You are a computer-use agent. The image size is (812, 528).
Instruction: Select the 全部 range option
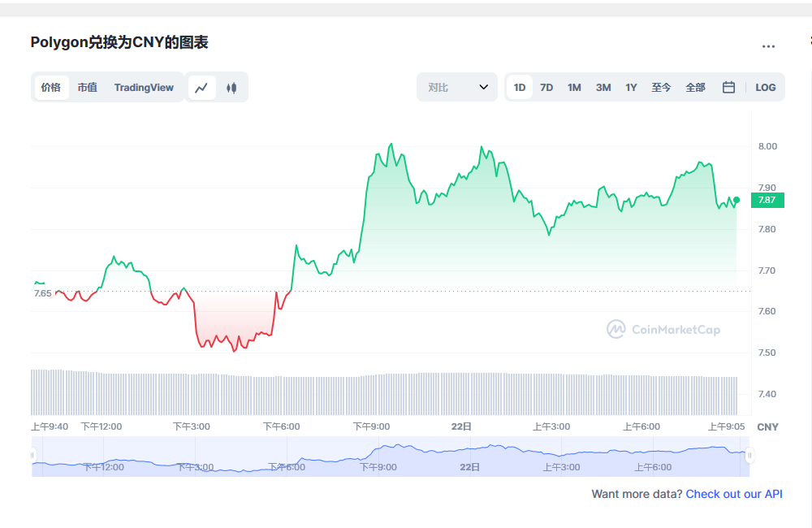pos(695,87)
